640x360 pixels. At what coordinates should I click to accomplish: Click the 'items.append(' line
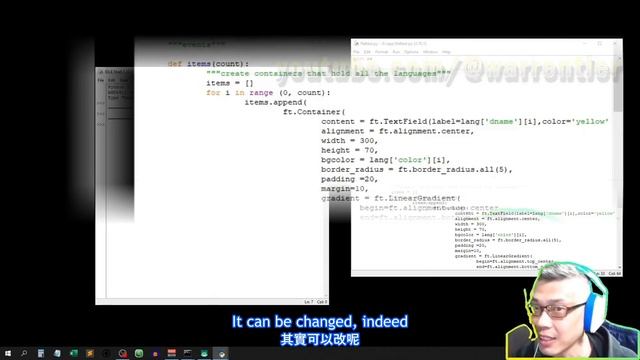(x=276, y=102)
